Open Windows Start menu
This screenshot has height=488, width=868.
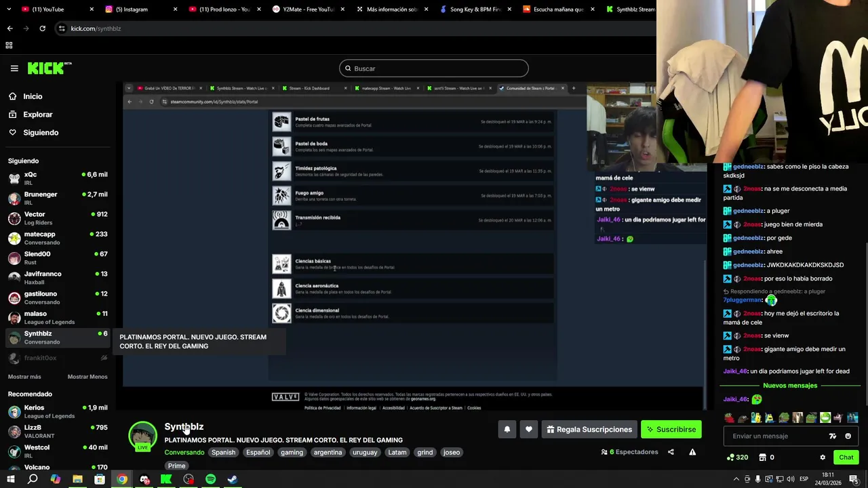click(10, 479)
